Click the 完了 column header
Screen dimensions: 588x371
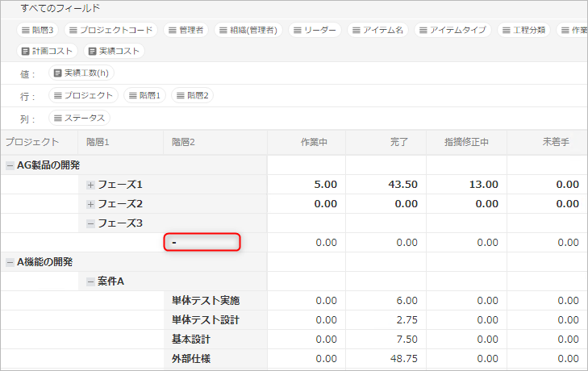coord(398,142)
